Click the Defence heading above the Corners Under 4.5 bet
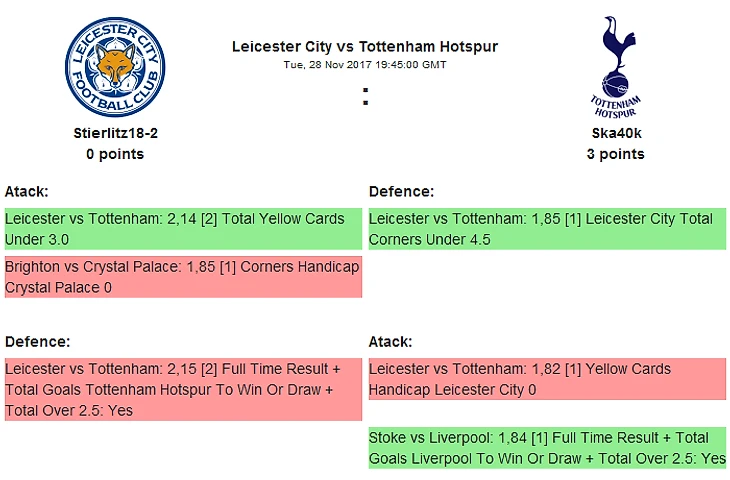The image size is (730, 480). coord(401,191)
